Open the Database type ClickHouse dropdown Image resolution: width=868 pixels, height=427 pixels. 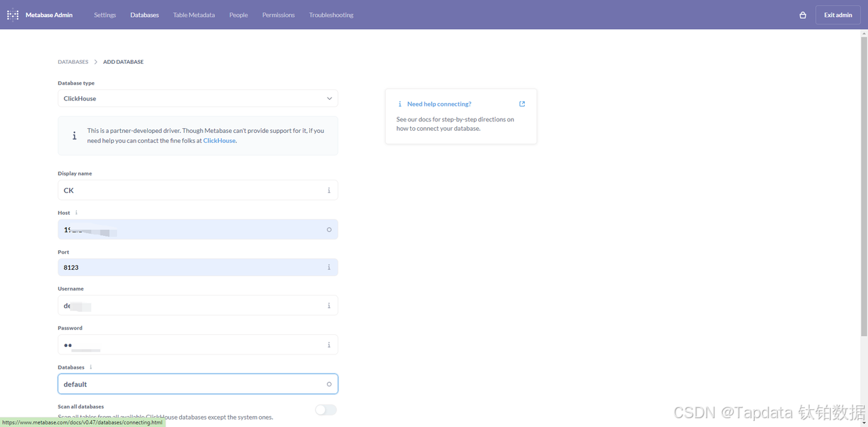coord(198,98)
